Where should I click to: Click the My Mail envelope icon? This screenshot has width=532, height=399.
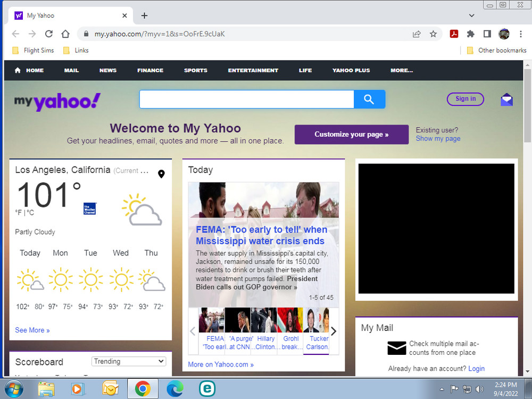point(397,348)
